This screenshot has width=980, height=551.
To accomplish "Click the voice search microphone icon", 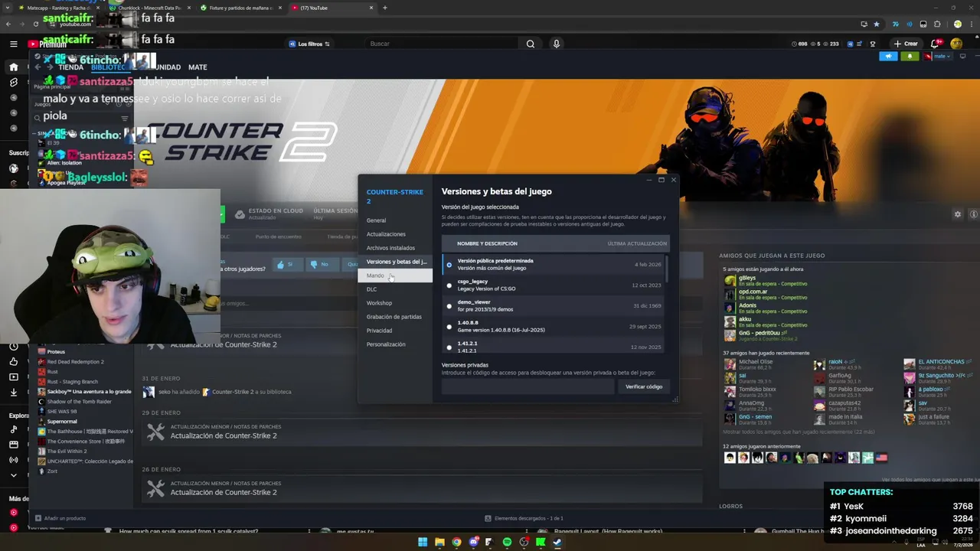I will [557, 44].
